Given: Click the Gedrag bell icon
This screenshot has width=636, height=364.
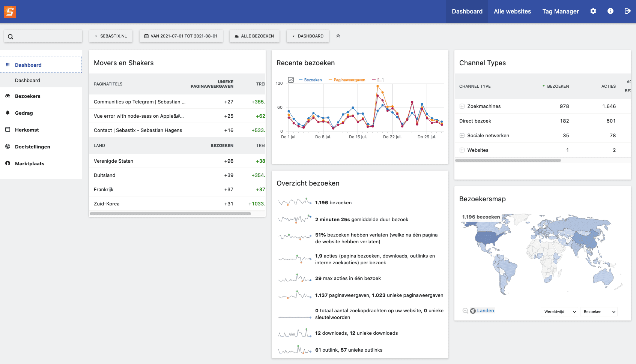Looking at the screenshot, I should coord(8,113).
